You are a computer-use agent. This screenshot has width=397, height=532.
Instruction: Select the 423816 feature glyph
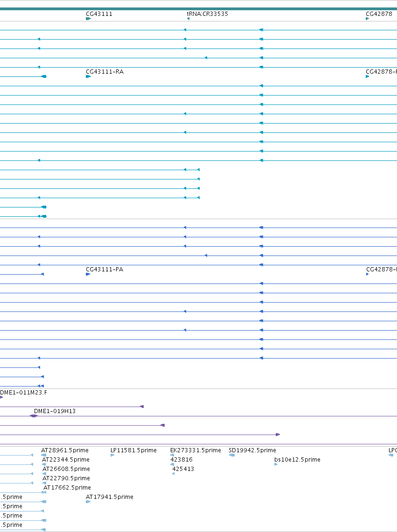click(172, 464)
